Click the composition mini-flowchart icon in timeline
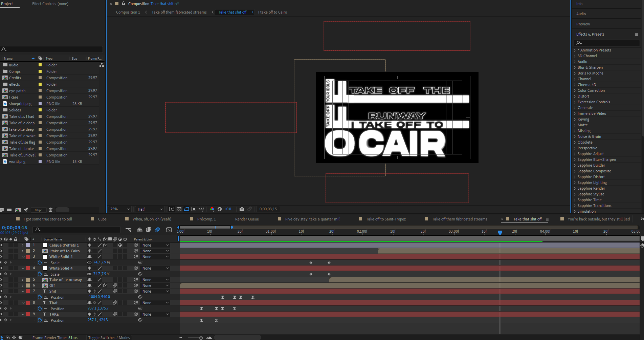The image size is (644, 340). click(128, 230)
